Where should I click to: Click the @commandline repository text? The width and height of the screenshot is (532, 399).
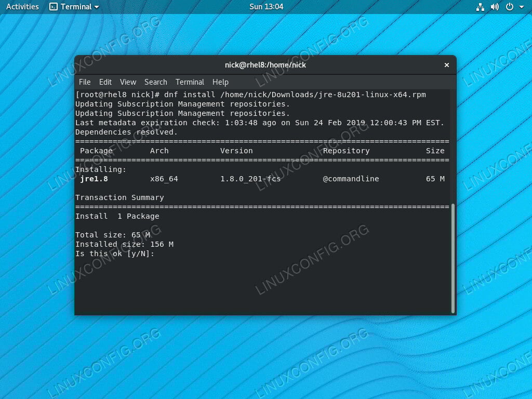pos(351,179)
